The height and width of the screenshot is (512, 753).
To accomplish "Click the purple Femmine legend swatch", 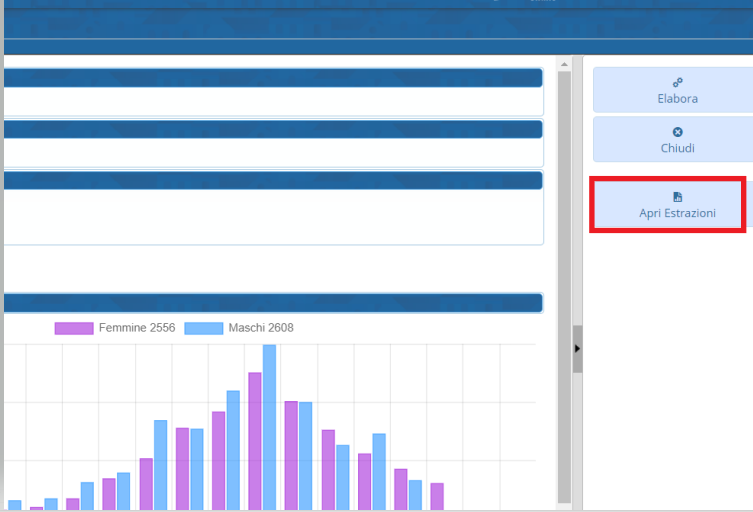I will point(73,328).
